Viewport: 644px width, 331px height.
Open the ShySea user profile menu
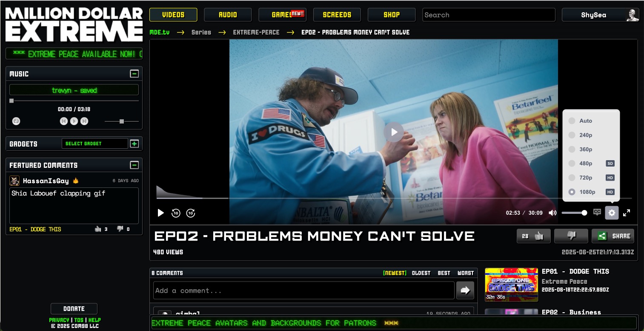tap(601, 15)
